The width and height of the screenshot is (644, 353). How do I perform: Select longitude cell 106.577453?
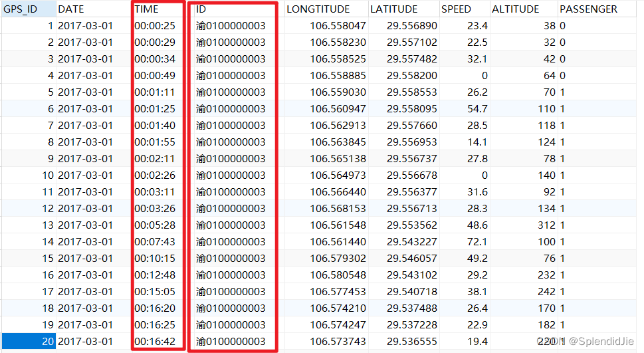[338, 292]
